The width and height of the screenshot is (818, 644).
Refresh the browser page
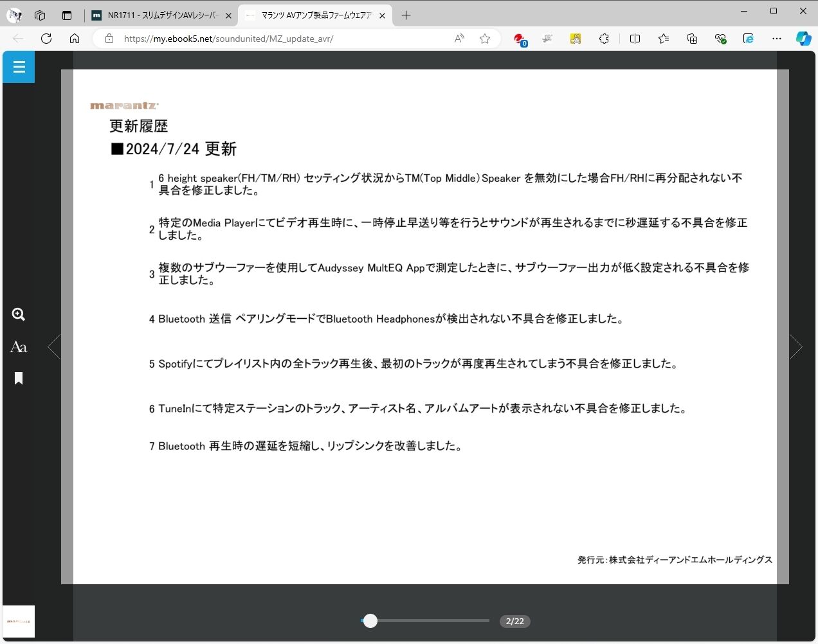click(x=46, y=39)
